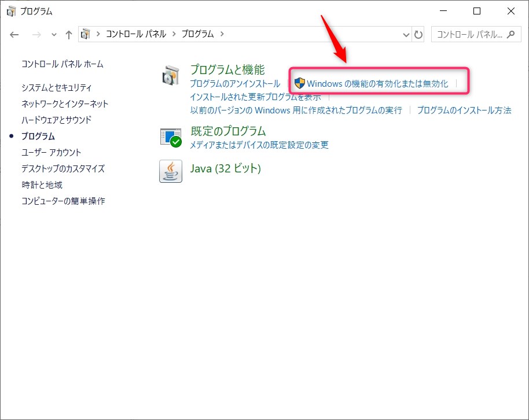Open コンピューターの簡単操作 in sidebar
Viewport: 529px width, 420px height.
64,201
